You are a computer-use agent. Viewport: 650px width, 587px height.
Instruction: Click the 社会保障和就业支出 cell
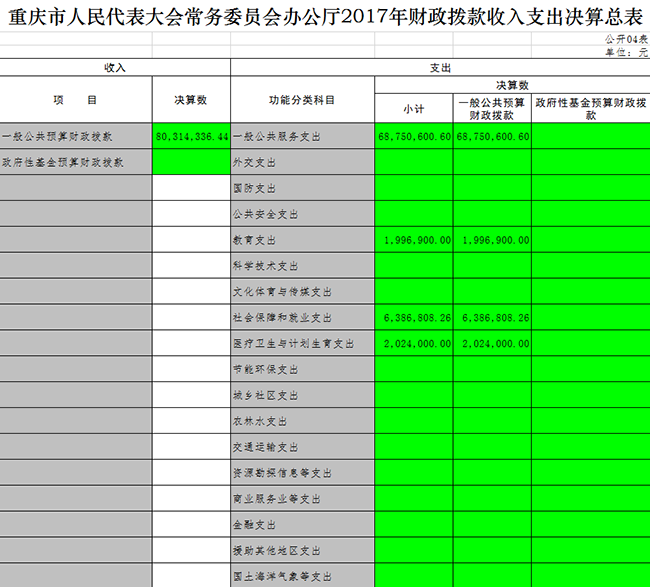click(x=302, y=318)
